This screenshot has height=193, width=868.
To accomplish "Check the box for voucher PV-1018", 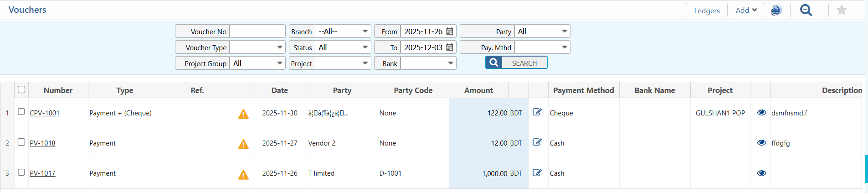I will [21, 142].
